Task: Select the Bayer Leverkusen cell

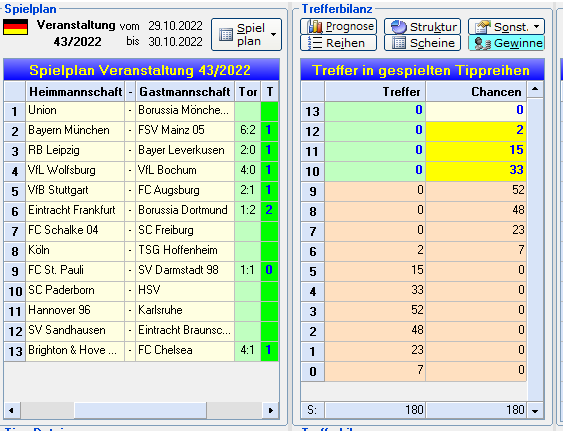Action: 185,151
